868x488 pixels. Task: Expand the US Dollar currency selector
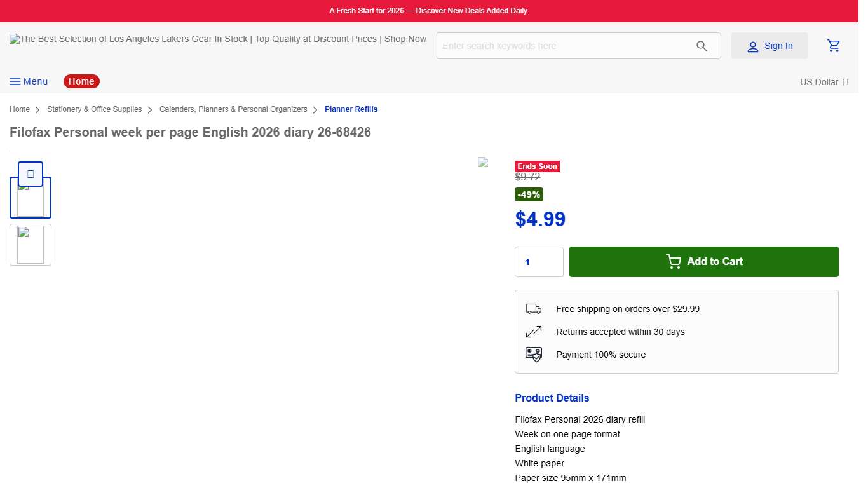824,82
